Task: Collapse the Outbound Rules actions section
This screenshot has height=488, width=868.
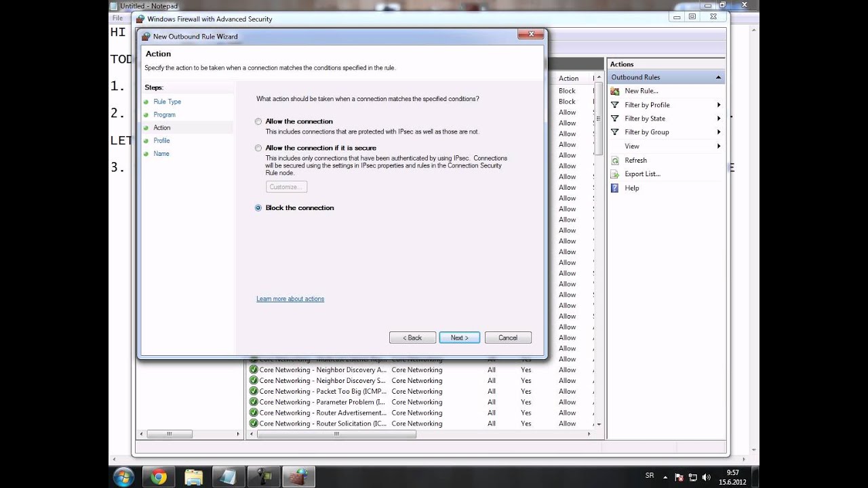Action: (x=718, y=77)
